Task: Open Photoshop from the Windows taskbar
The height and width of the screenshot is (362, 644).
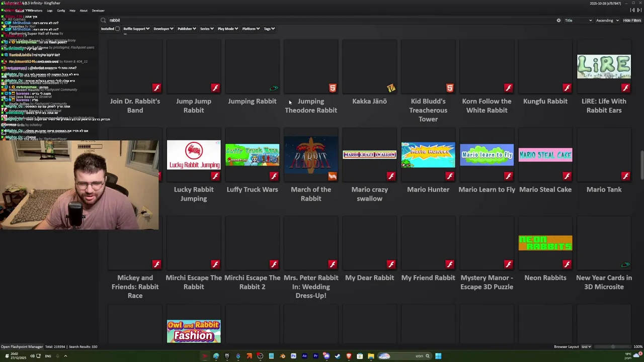Action: pos(293,356)
